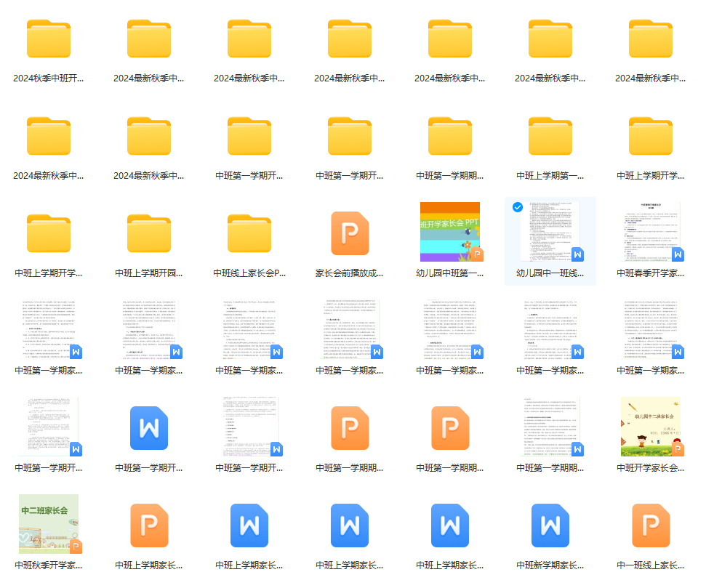Deselect the checked 幼儿园中一班线 file
The image size is (722, 588).
(x=517, y=206)
